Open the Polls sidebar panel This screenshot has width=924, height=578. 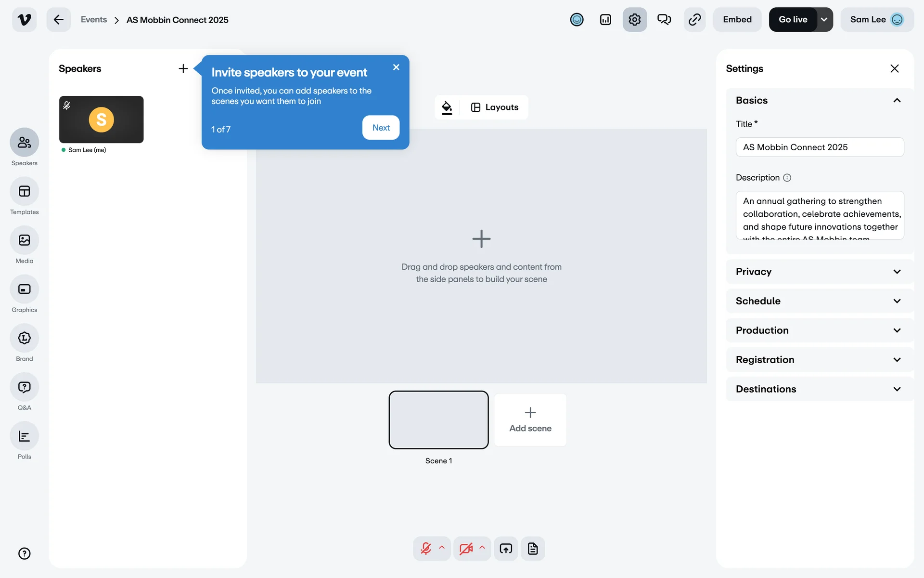(x=24, y=436)
